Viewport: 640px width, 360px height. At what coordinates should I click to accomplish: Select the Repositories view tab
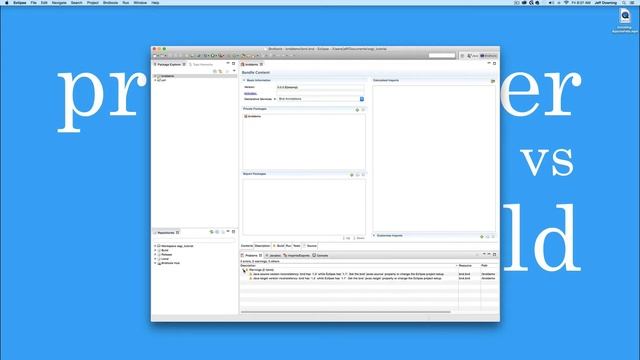[166, 233]
